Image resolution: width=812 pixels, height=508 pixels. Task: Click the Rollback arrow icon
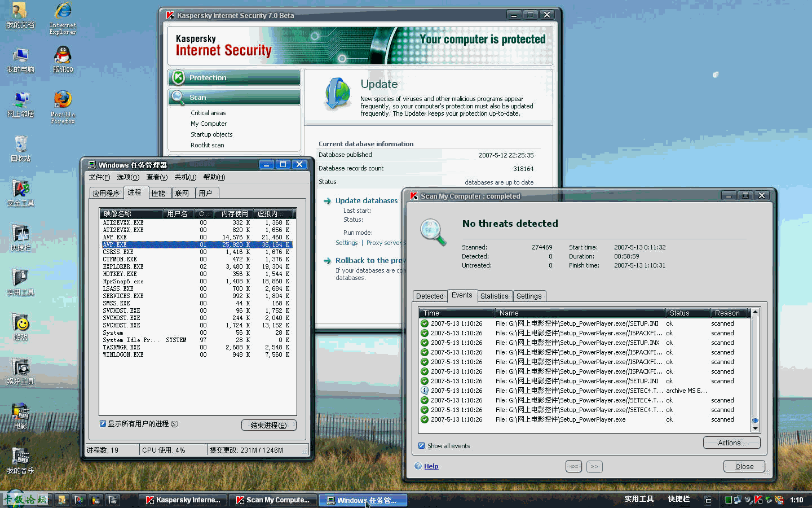(327, 261)
